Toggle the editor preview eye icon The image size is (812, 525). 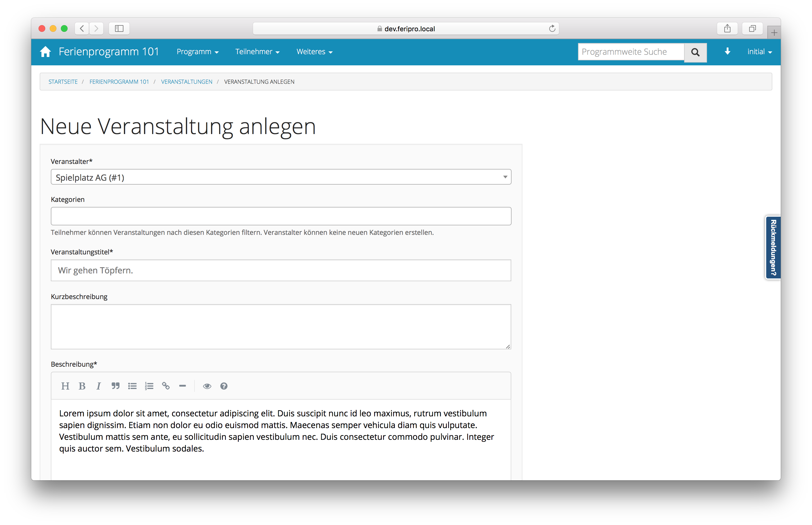tap(207, 386)
